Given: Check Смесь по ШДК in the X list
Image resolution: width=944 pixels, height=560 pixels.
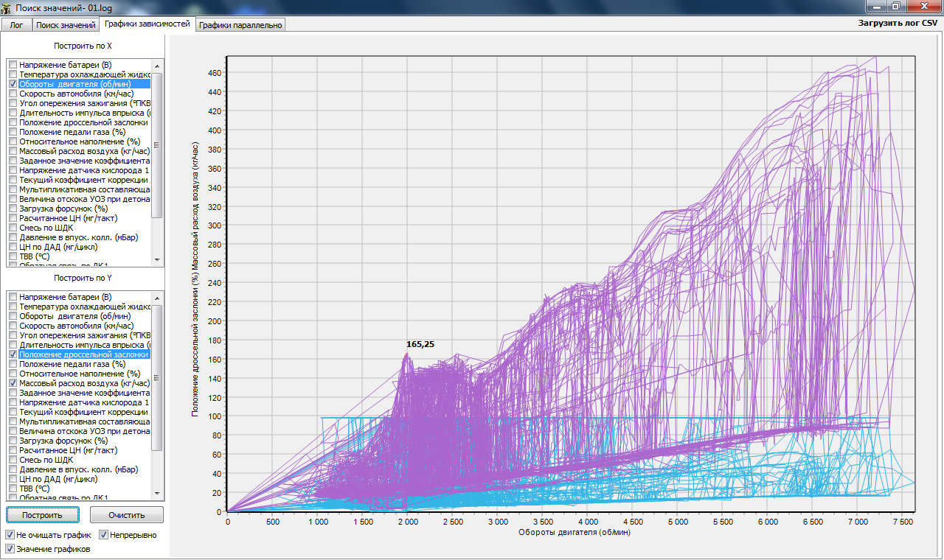Looking at the screenshot, I should tap(13, 228).
